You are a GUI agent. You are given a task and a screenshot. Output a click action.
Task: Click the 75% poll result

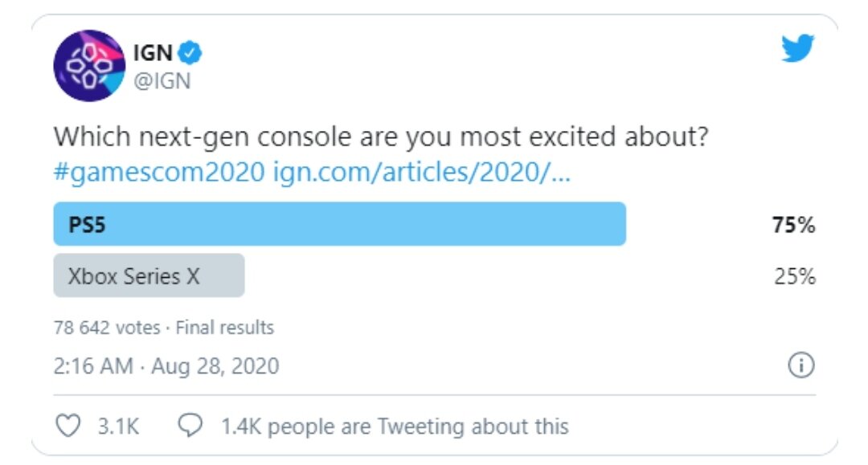pyautogui.click(x=794, y=225)
